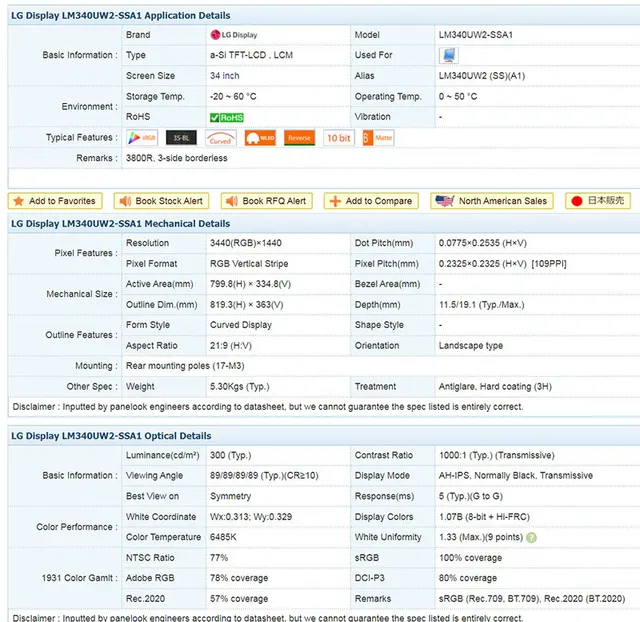This screenshot has width=640, height=622.
Task: Select viewing angle 89/89/89/89 (Typ.)(CR≥10)
Action: [264, 476]
